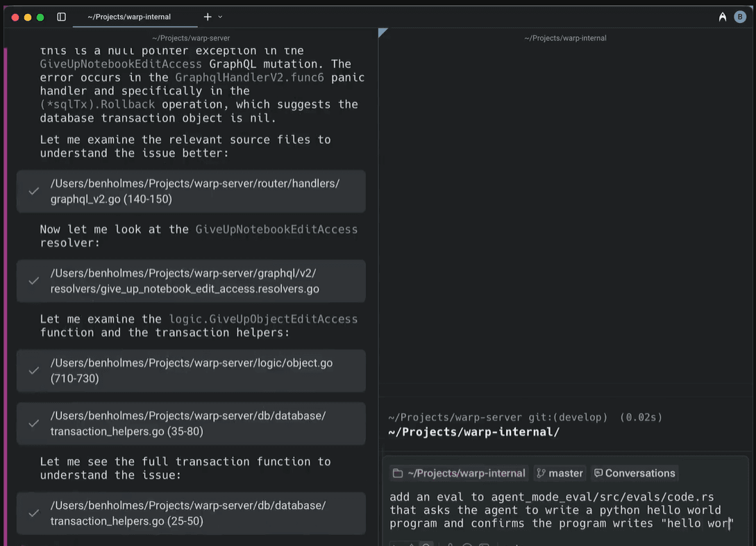
Task: Click checkmark beside graphql_v2.go (140-150)
Action: [33, 191]
